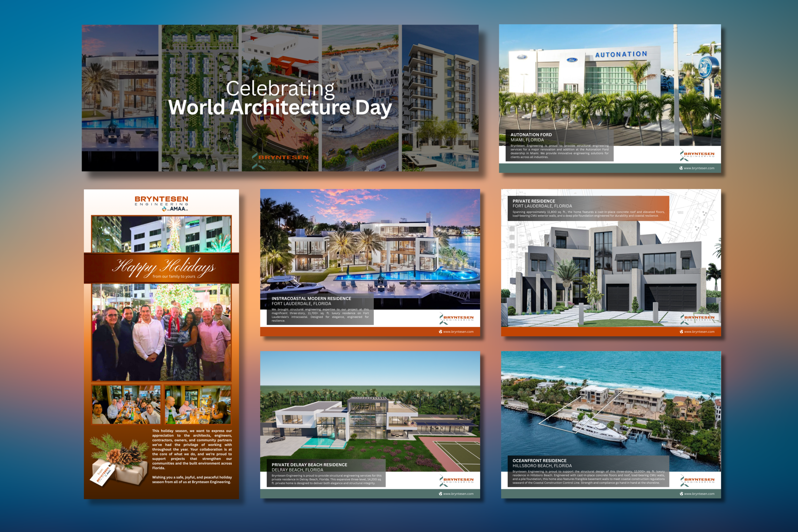Click the Bryntesen logo on Oceanfront Residence card
The height and width of the screenshot is (532, 798).
[x=697, y=480]
